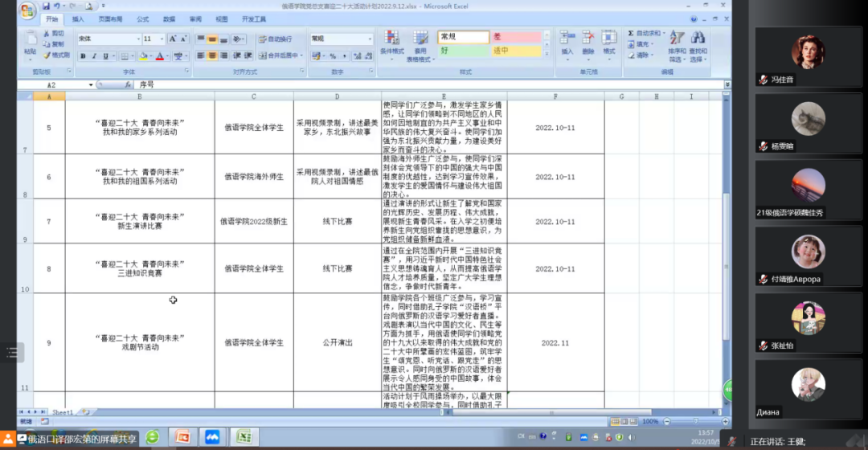Click the round Office button
This screenshot has width=868, height=450.
click(x=27, y=10)
